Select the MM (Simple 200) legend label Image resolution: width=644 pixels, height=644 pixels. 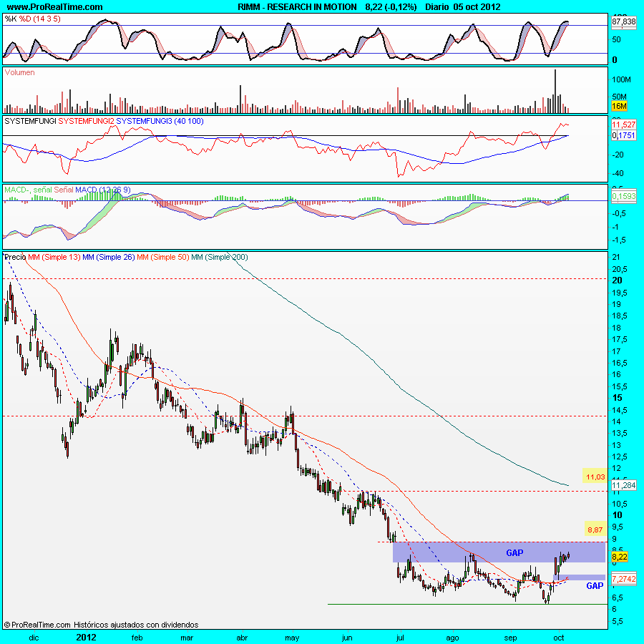click(x=220, y=257)
